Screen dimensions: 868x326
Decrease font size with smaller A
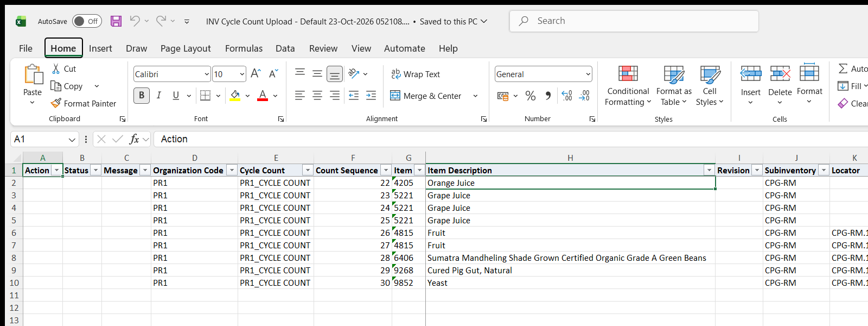pos(273,73)
